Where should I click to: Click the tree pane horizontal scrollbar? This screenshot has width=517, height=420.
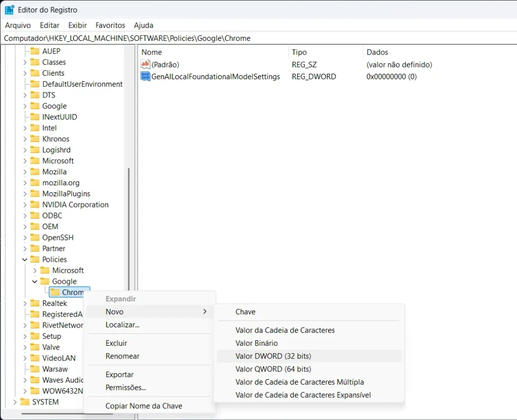[68, 413]
